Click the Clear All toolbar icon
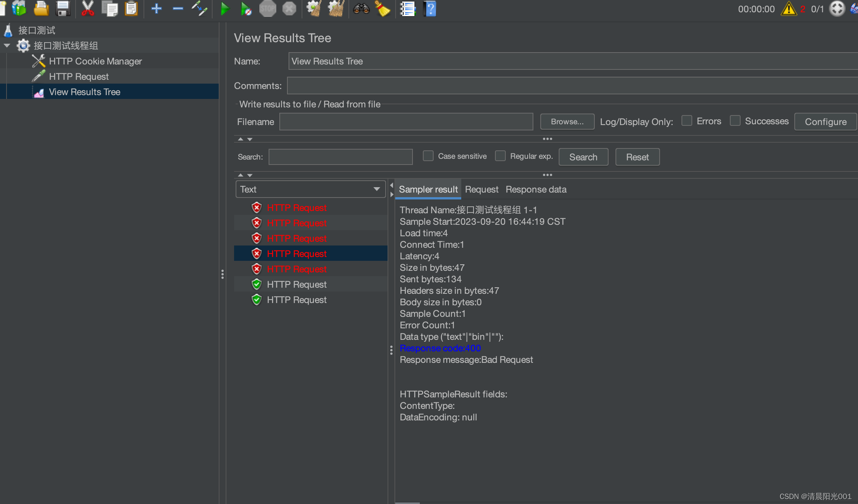Screen dimensions: 858x504 (x=336, y=8)
